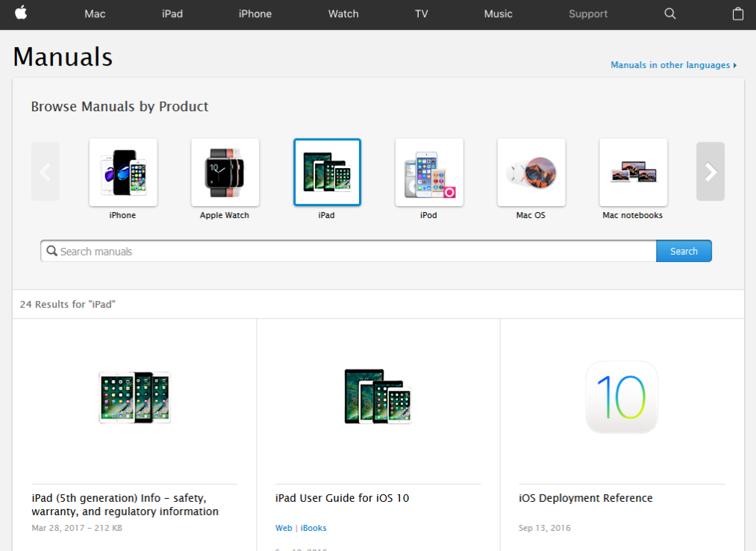Select the iPad product icon in carousel
Image resolution: width=756 pixels, height=551 pixels.
click(x=327, y=172)
